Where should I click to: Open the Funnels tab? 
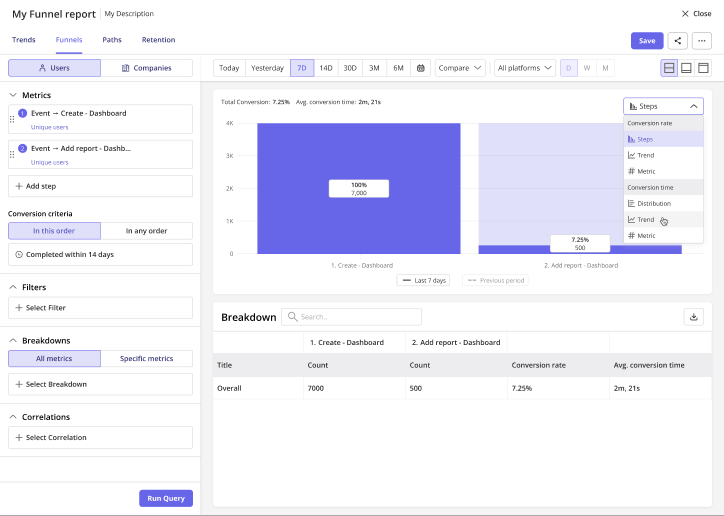pyautogui.click(x=69, y=40)
